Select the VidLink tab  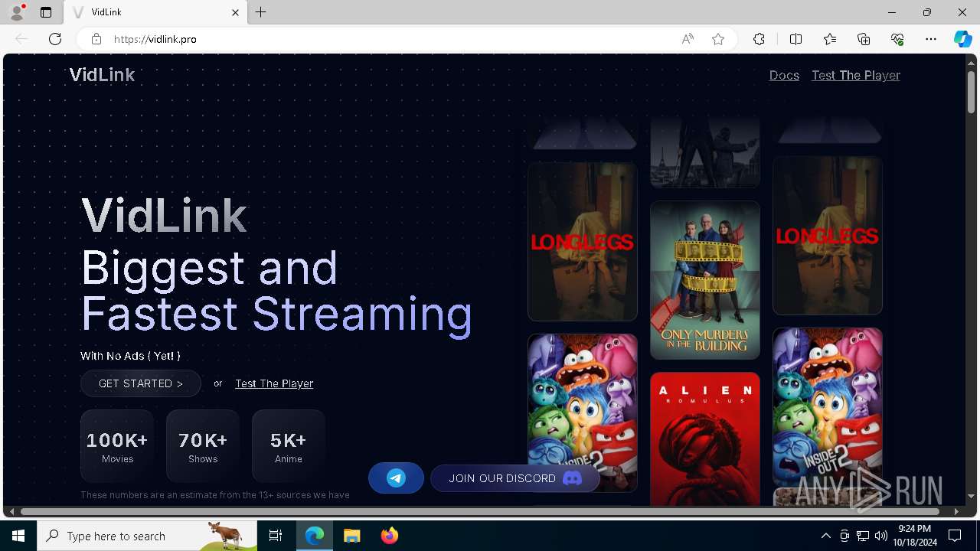click(x=155, y=12)
